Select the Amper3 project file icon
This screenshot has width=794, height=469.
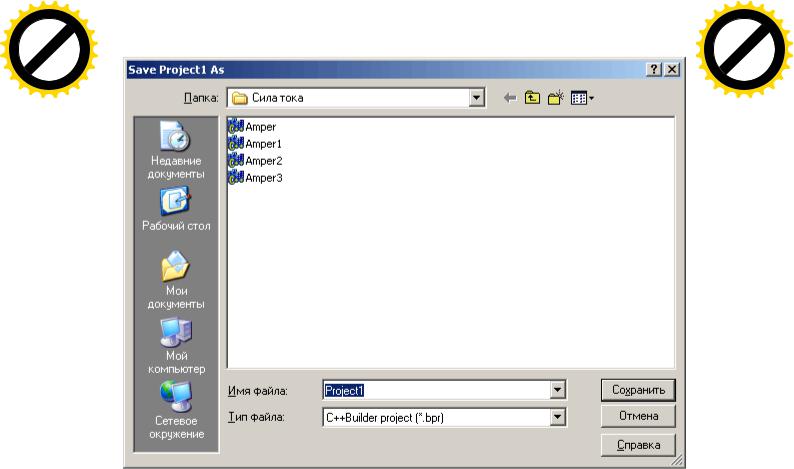pyautogui.click(x=235, y=177)
